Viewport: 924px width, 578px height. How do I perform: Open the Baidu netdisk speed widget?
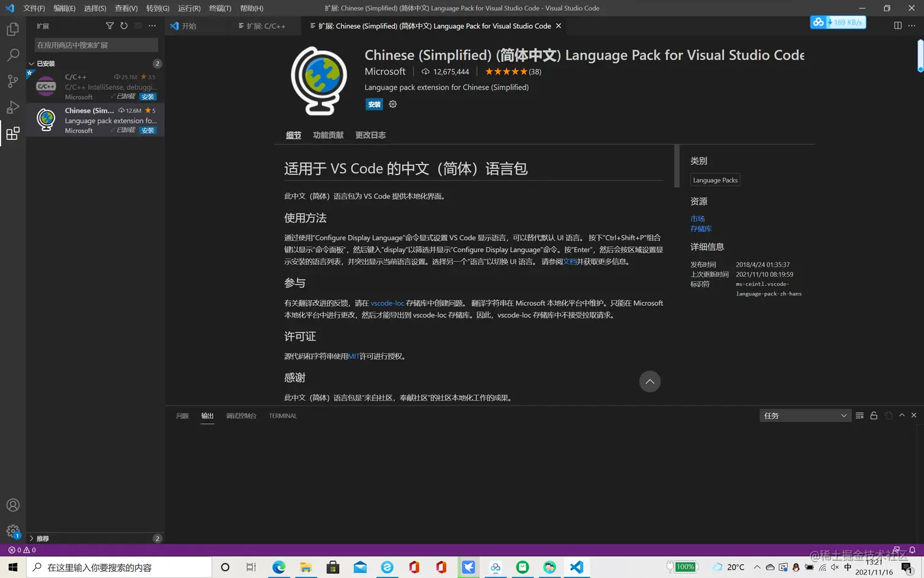838,23
